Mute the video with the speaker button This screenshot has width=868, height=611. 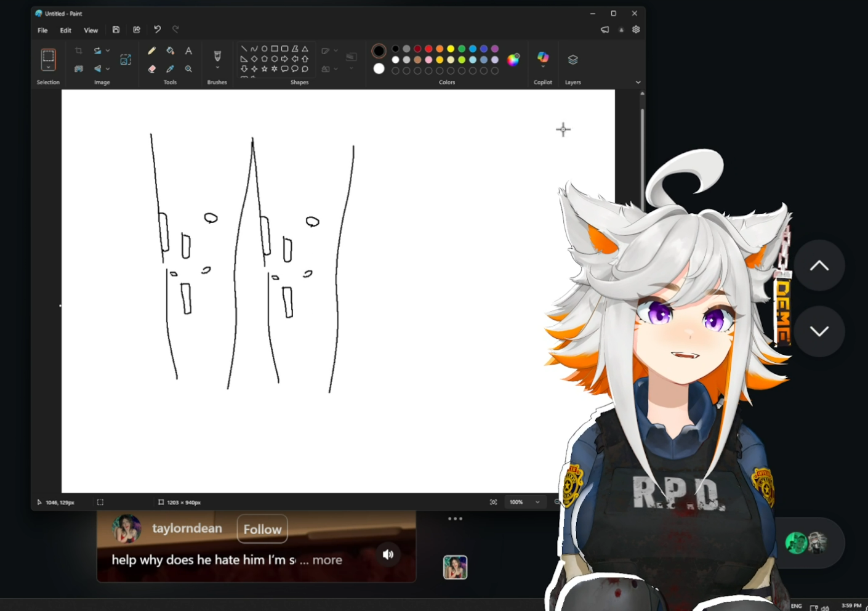click(x=388, y=554)
